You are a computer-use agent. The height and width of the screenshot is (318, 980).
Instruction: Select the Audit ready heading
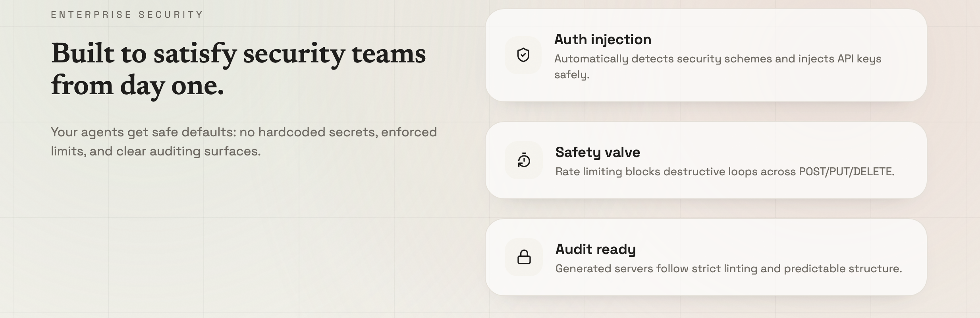pyautogui.click(x=596, y=249)
